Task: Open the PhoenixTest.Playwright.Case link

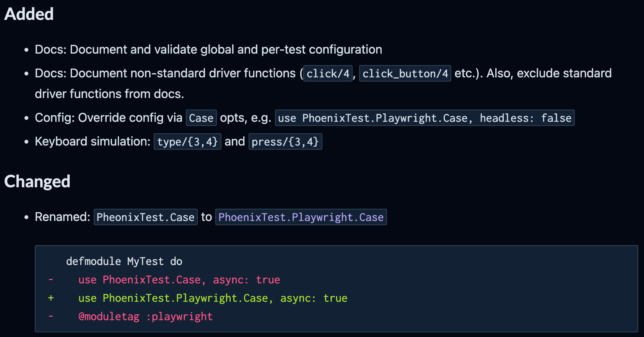Action: pos(301,217)
